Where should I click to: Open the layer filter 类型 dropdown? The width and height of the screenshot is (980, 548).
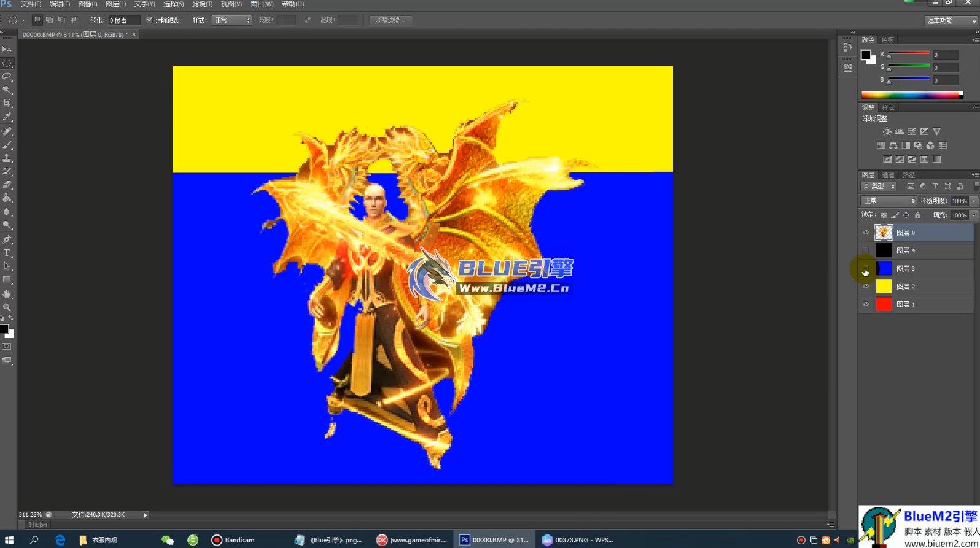879,187
